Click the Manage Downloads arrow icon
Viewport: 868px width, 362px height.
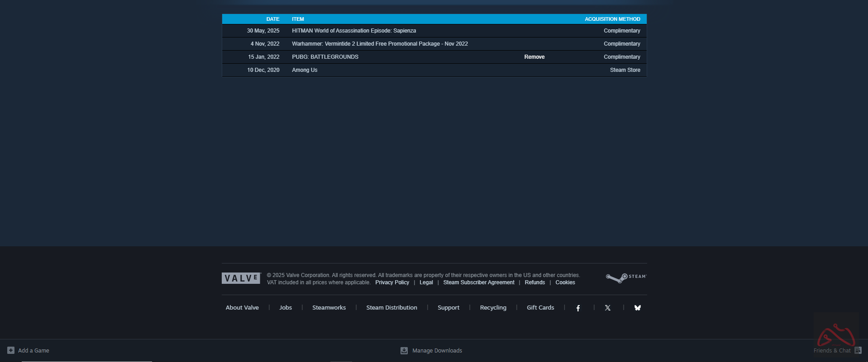[404, 350]
